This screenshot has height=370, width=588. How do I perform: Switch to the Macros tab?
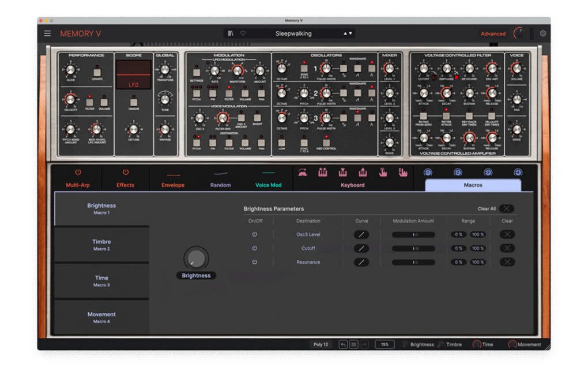tap(473, 185)
